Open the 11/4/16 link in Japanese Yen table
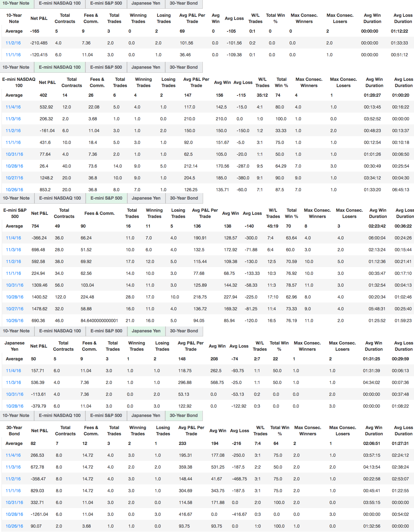The width and height of the screenshot is (414, 532). (13, 371)
